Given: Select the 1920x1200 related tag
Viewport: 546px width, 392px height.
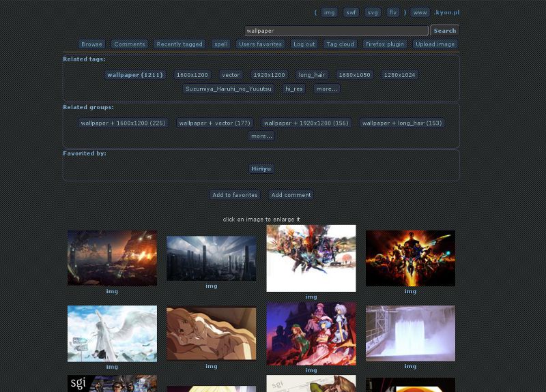Looking at the screenshot, I should click(x=269, y=75).
